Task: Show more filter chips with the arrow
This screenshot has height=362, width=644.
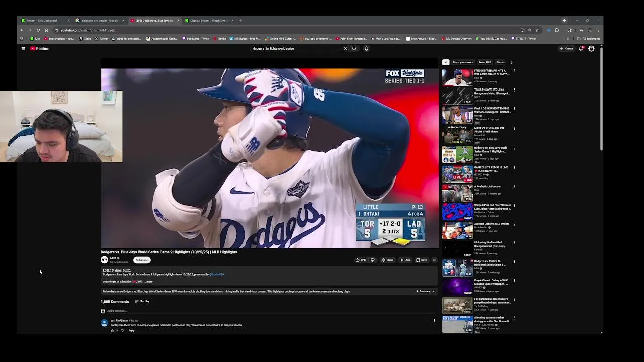Action: click(x=511, y=62)
